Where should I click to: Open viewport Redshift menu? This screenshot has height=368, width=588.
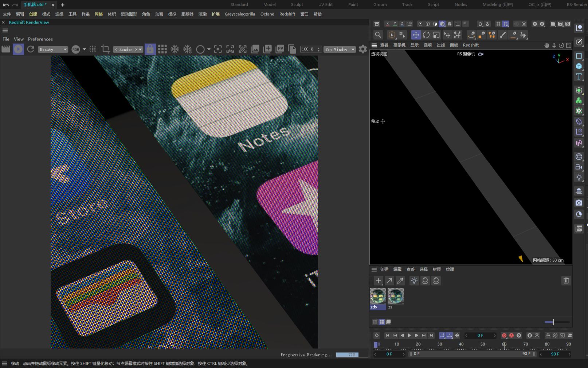point(471,45)
